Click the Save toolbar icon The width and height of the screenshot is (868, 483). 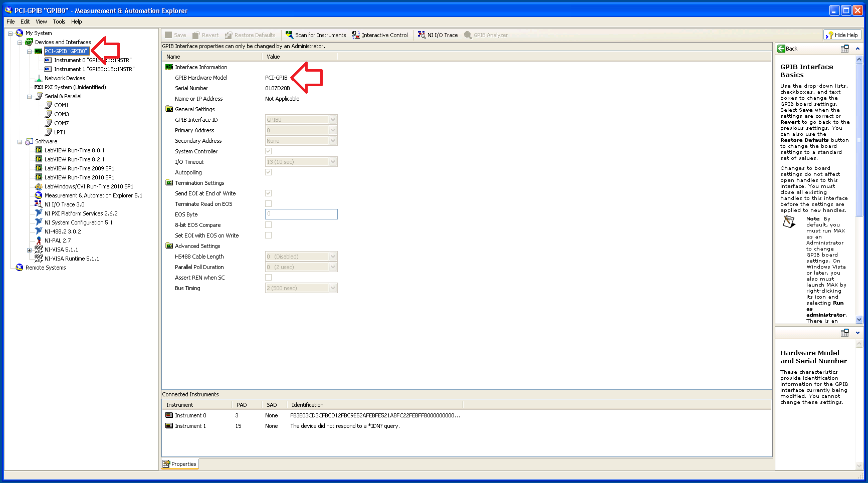[168, 35]
